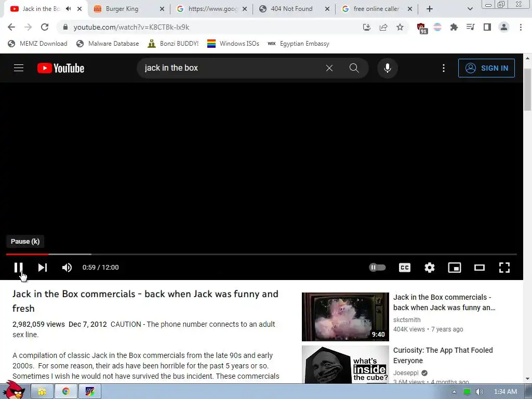The width and height of the screenshot is (532, 399).
Task: Share this page icon
Action: [x=383, y=27]
